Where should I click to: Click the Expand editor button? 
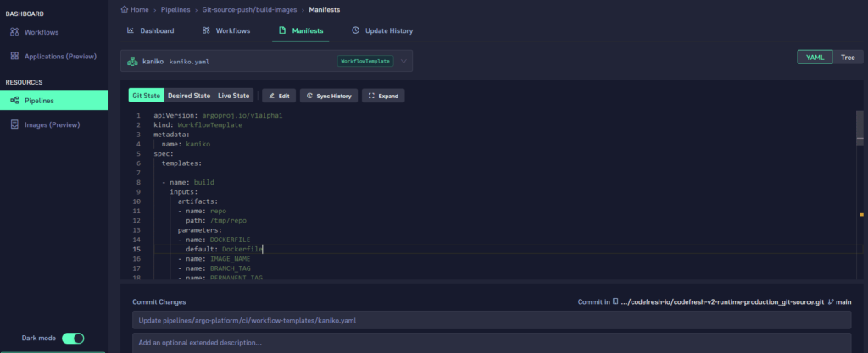pos(382,96)
